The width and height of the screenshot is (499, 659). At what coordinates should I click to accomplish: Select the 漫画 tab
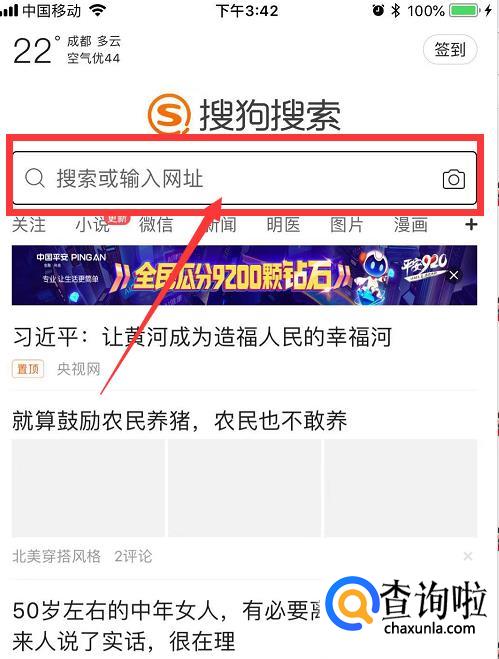pyautogui.click(x=411, y=225)
